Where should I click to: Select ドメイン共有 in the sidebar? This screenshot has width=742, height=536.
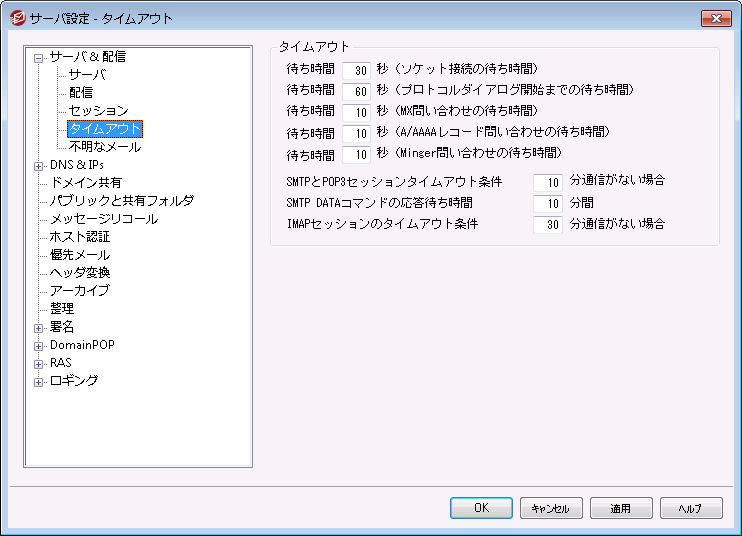click(x=86, y=183)
